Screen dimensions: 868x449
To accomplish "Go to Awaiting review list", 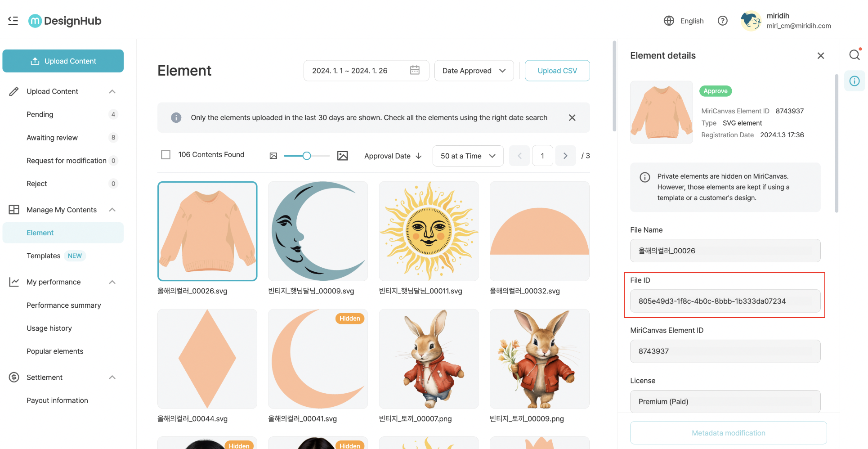I will (52, 138).
